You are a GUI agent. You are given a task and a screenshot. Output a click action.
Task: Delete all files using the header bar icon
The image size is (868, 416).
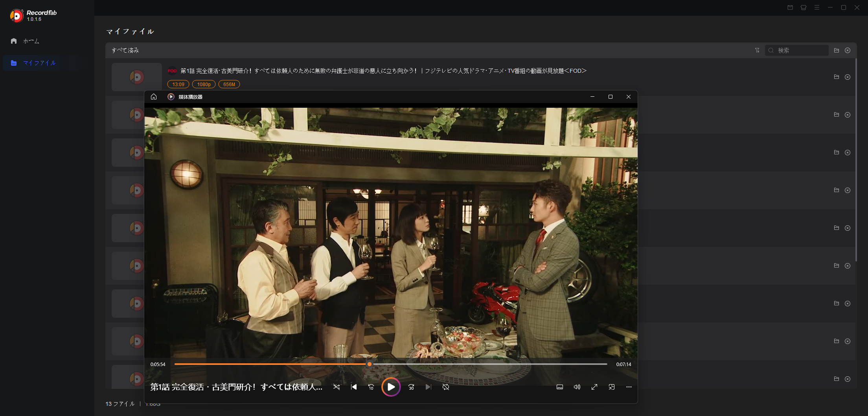[848, 50]
